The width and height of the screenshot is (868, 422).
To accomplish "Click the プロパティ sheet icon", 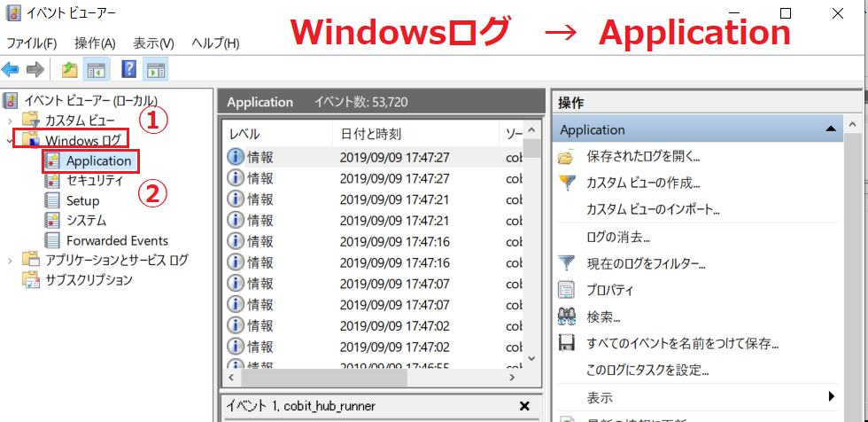I will pyautogui.click(x=566, y=290).
